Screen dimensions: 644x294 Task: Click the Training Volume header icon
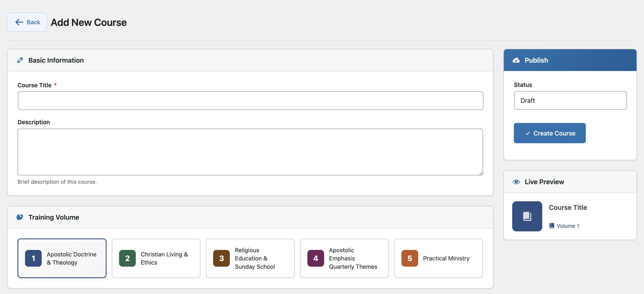(x=20, y=217)
